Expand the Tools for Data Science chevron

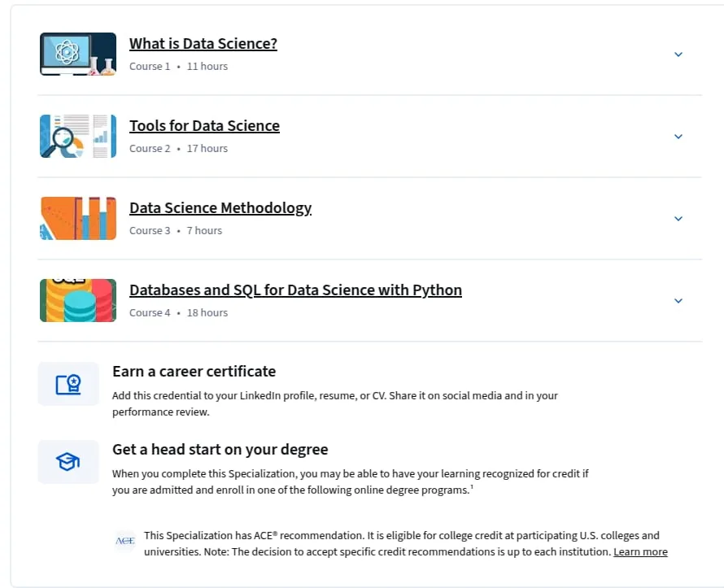coord(678,137)
